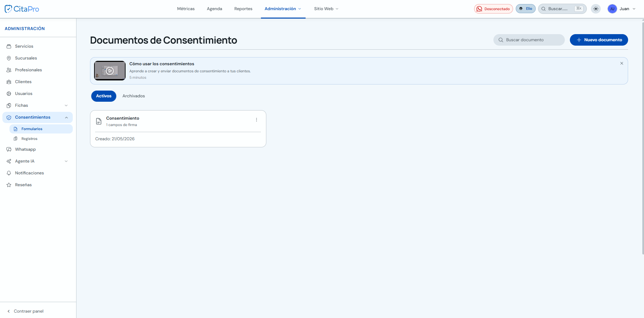This screenshot has height=318, width=644.
Task: Click the global Buscar search box
Action: pos(562,9)
